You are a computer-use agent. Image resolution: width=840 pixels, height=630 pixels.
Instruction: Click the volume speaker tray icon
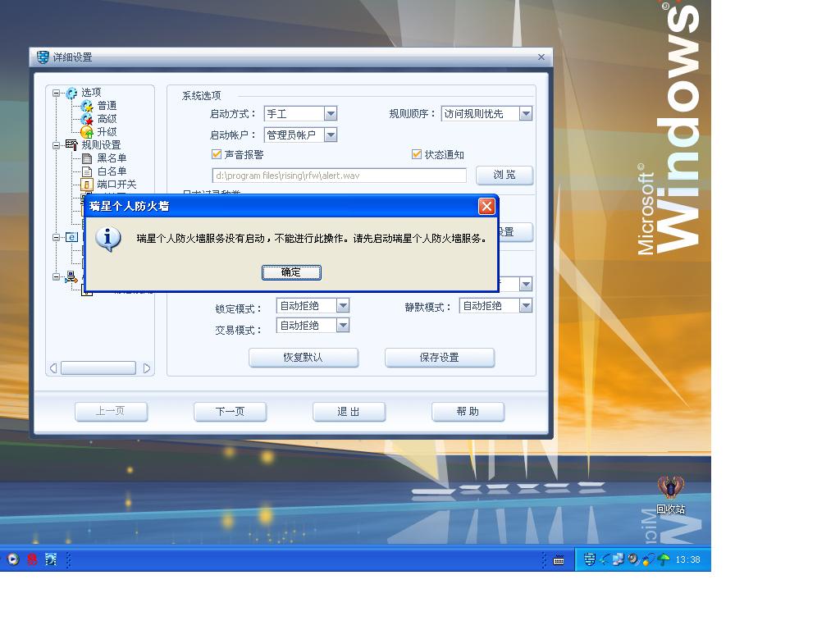point(633,559)
